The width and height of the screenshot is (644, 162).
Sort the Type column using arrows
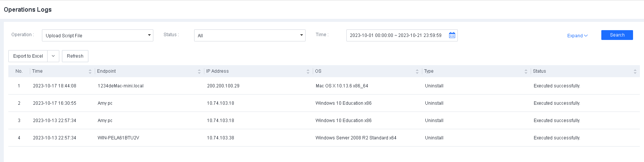point(526,71)
